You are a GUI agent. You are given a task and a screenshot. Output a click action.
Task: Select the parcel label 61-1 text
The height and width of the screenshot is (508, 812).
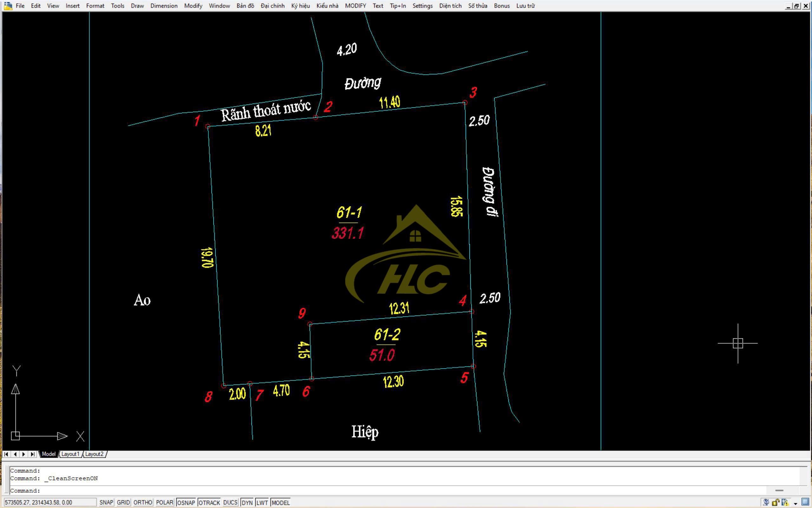coord(349,212)
